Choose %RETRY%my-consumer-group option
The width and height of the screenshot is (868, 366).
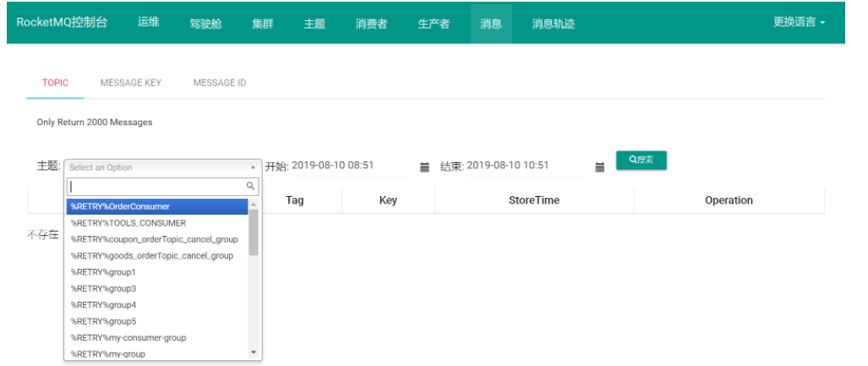[157, 337]
